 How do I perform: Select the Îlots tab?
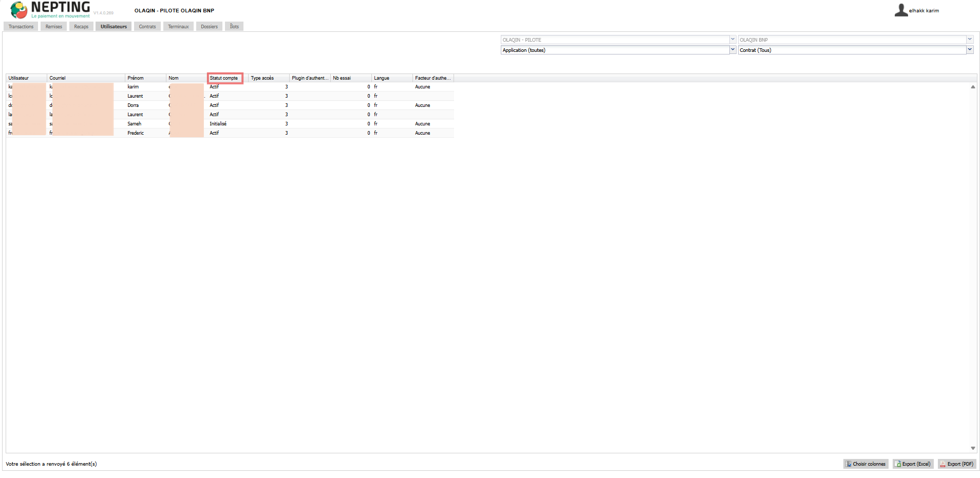click(234, 27)
